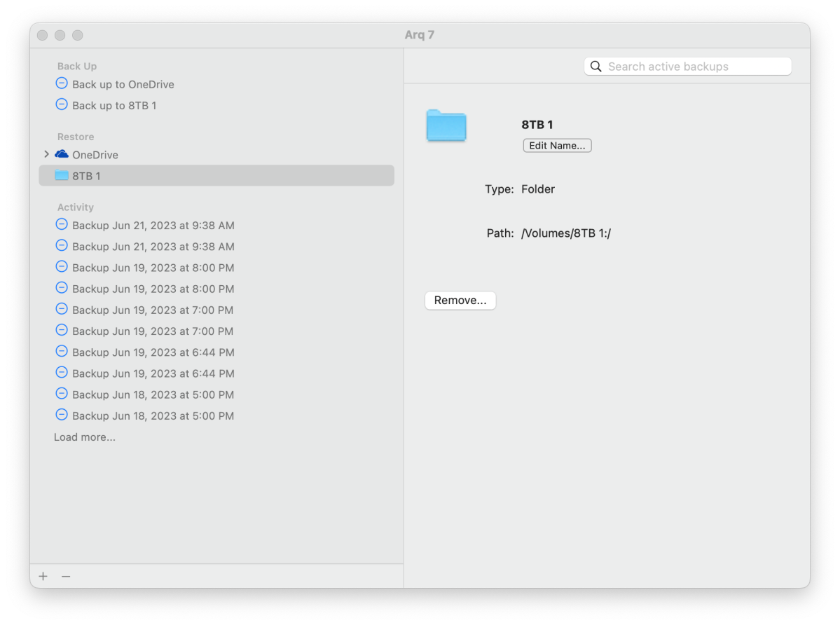This screenshot has height=625, width=840.
Task: Load more activity entries
Action: 85,437
